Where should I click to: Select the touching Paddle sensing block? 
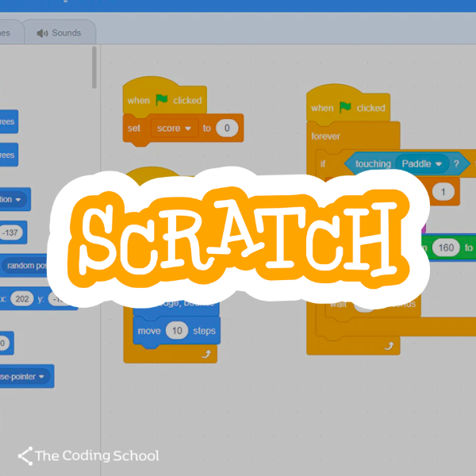coord(367,164)
